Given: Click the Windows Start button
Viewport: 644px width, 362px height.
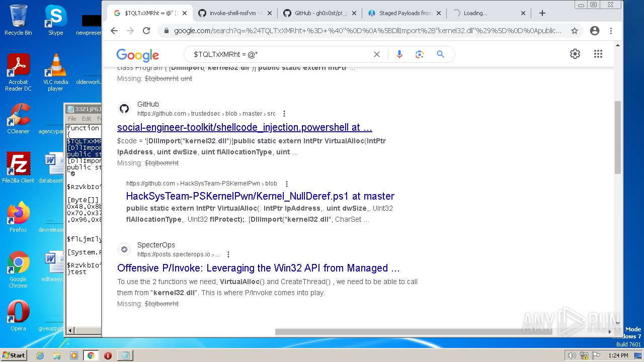Looking at the screenshot, I should point(14,355).
